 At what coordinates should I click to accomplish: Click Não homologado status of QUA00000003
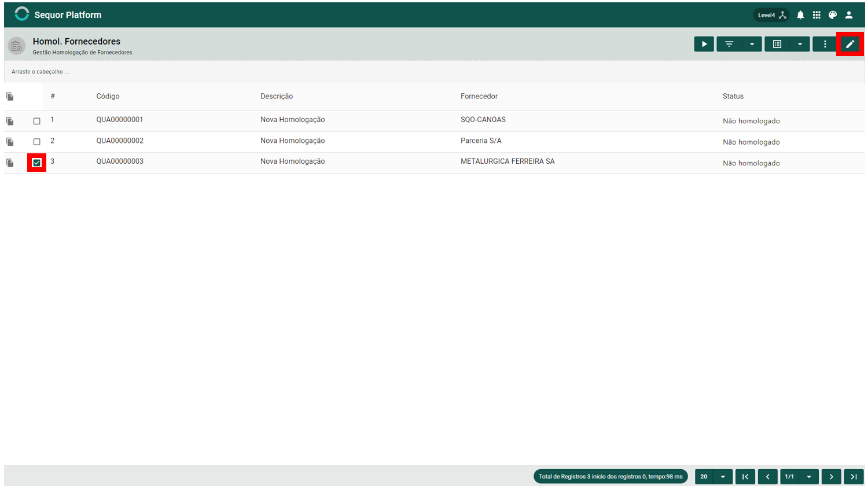click(x=751, y=163)
